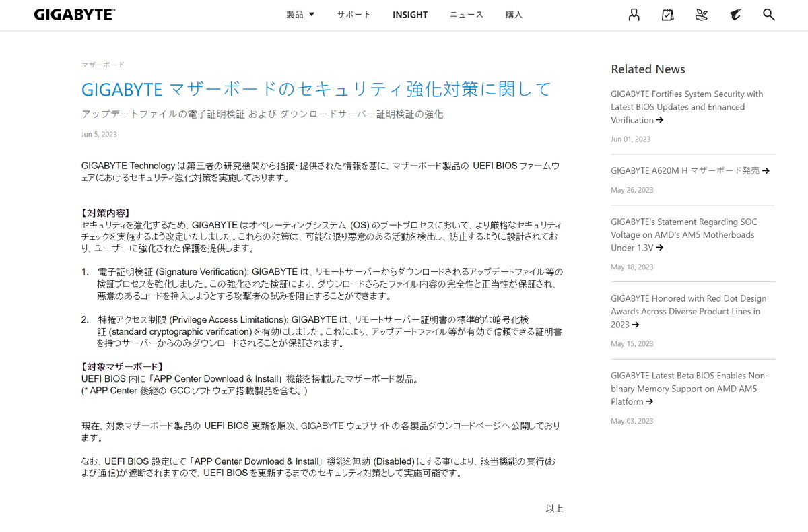
Task: Expand the 製品 dropdown menu
Action: 300,14
